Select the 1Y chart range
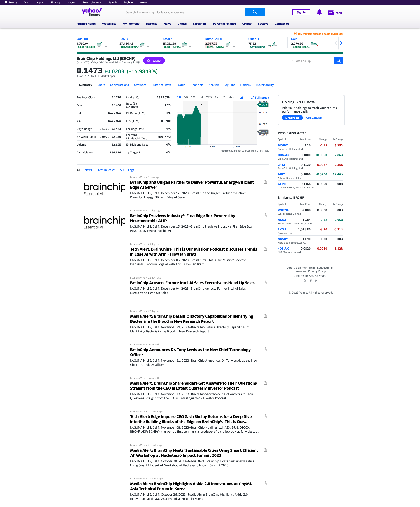This screenshot has height=507, width=420. point(216,97)
